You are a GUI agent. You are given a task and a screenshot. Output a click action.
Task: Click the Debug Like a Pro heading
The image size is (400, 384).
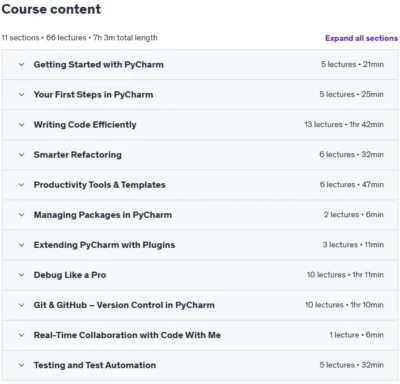click(70, 275)
